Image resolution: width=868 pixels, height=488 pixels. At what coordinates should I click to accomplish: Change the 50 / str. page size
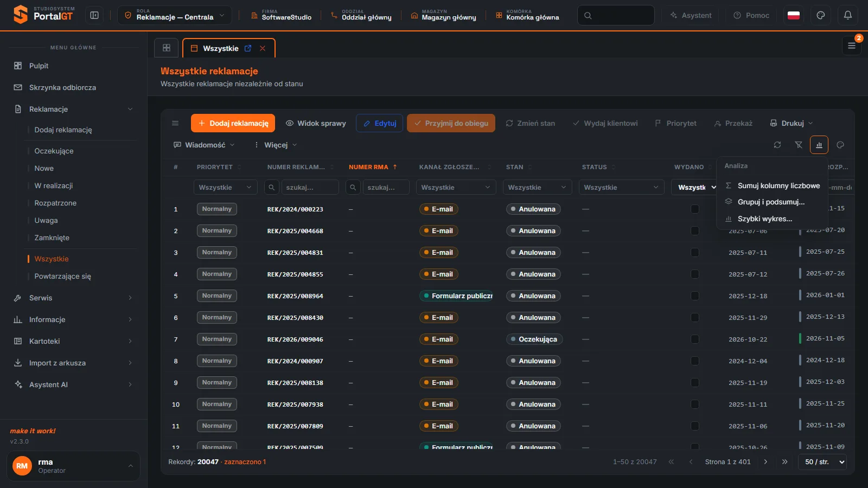(822, 462)
